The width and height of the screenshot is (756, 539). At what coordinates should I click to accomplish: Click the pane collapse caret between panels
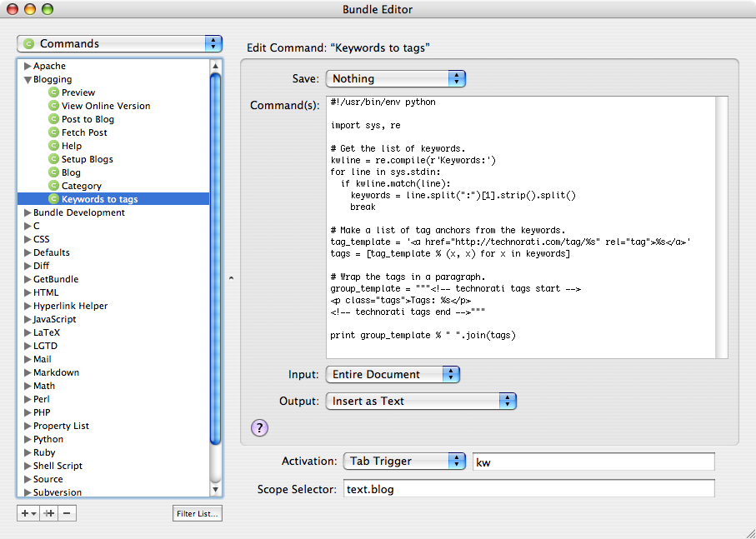click(232, 278)
